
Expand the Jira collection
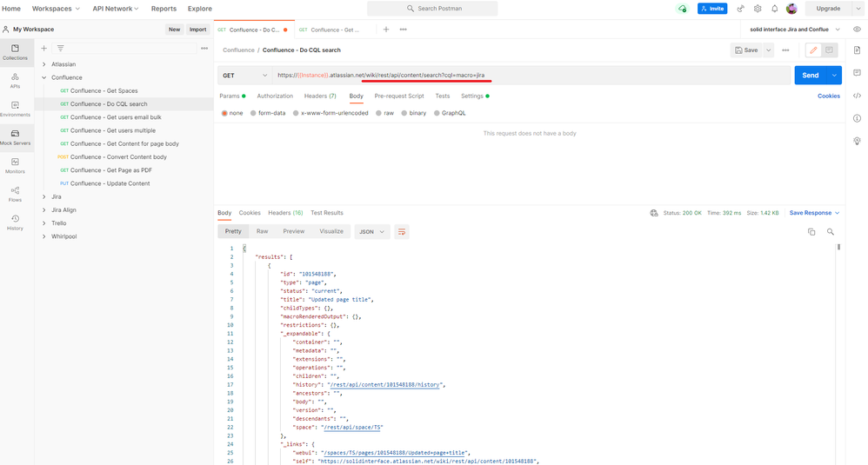pos(44,196)
